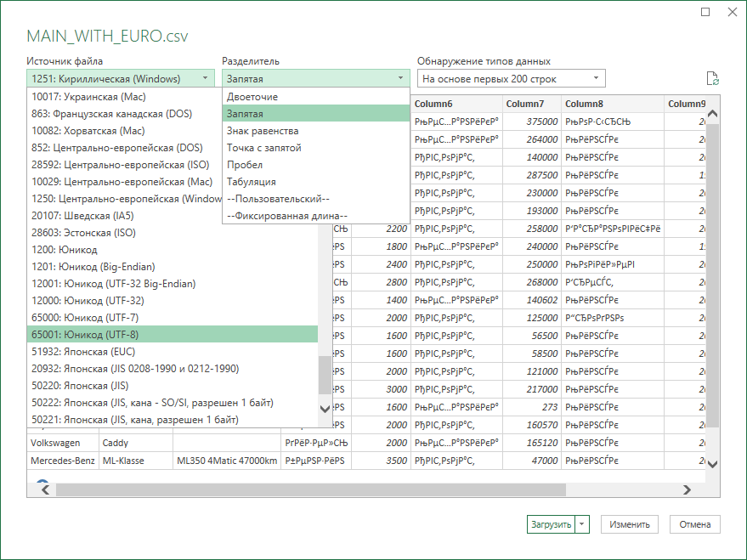Screen dimensions: 747x560
Task: Click the preview horizontal scroll-left arrow
Action: click(x=45, y=489)
